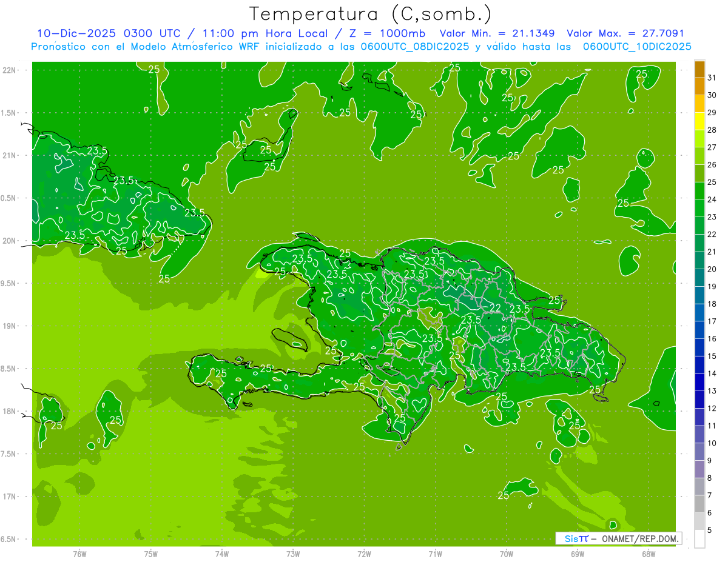Click longitude axis label "69W"
728x562 pixels.
pos(578,554)
